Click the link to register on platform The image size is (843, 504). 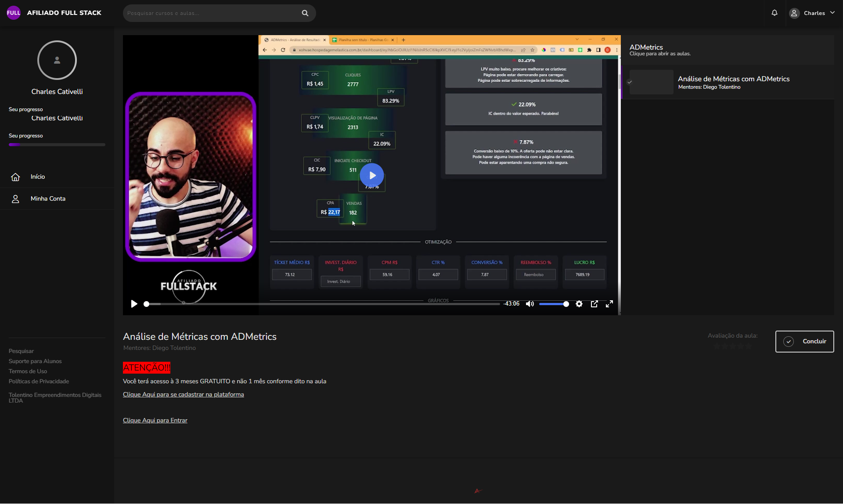click(x=183, y=394)
